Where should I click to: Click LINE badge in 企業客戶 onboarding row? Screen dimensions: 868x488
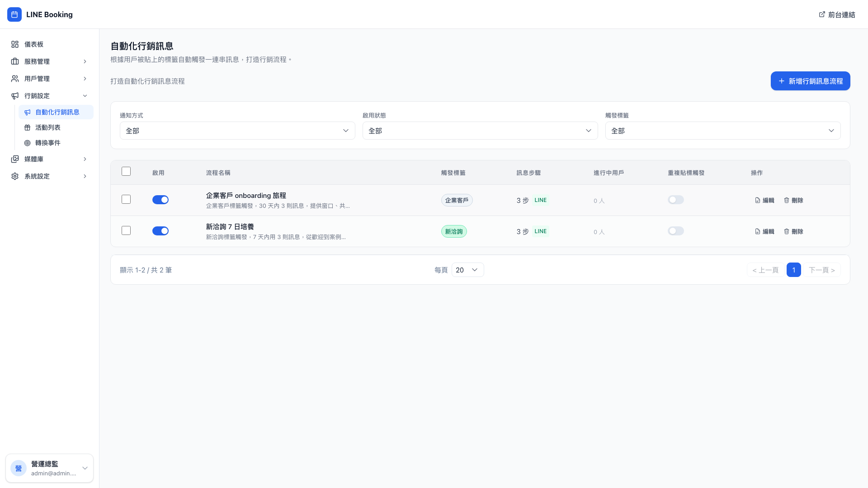point(541,200)
